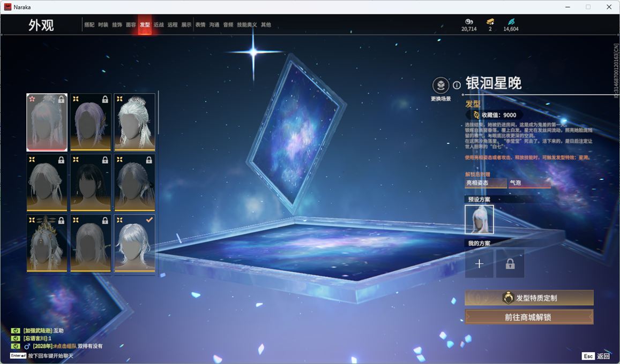Switch to the 表情 tab

pos(200,25)
